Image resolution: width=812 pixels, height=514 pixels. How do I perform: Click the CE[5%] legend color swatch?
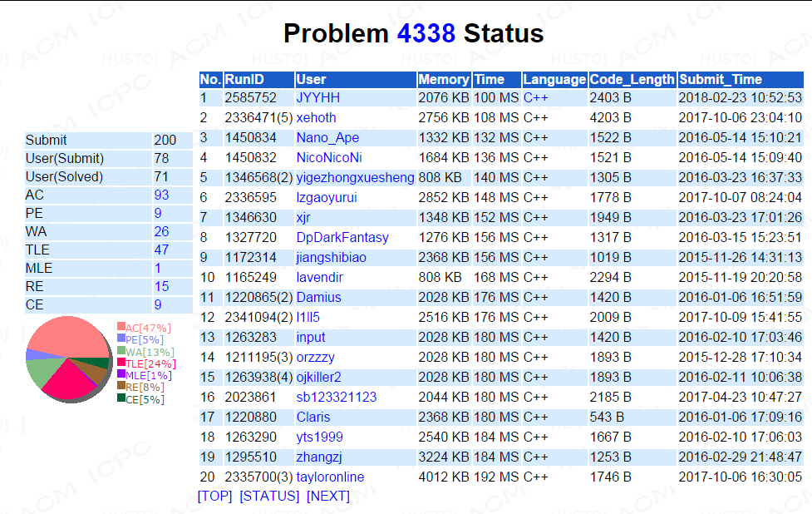(x=121, y=398)
